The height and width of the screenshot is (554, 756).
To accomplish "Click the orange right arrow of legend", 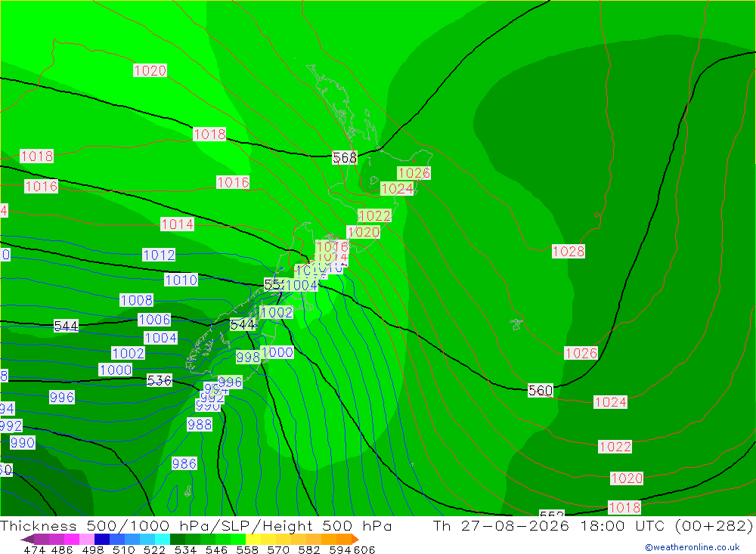I will point(355,539).
